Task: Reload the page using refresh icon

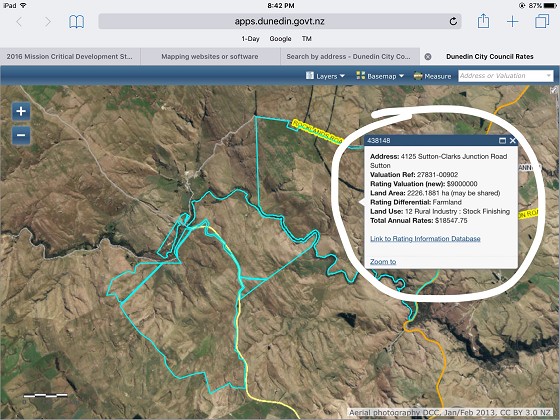Action: click(453, 21)
